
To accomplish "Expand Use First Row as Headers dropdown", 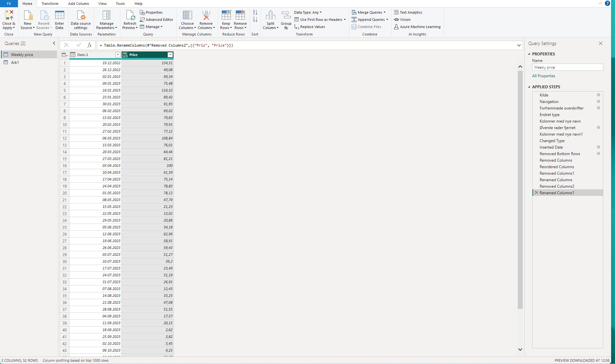I will click(345, 20).
